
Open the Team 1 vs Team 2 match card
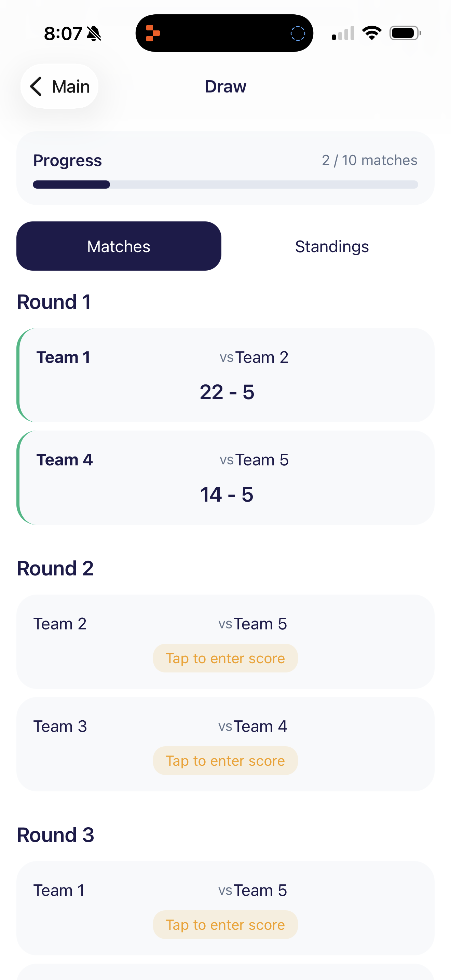[x=225, y=375]
